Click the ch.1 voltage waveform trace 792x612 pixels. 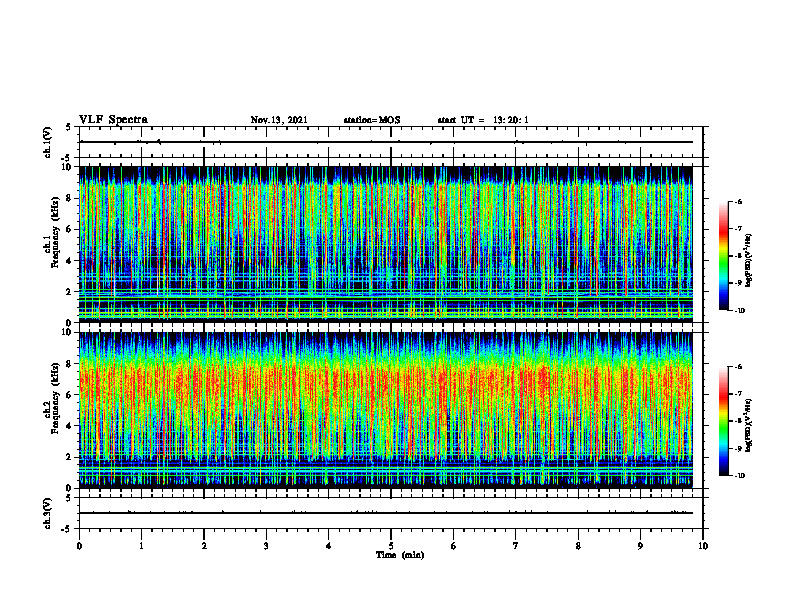[386, 142]
